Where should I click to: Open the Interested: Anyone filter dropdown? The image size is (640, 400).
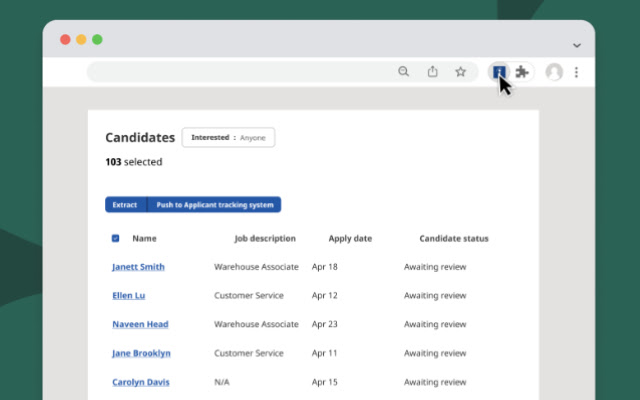point(228,138)
